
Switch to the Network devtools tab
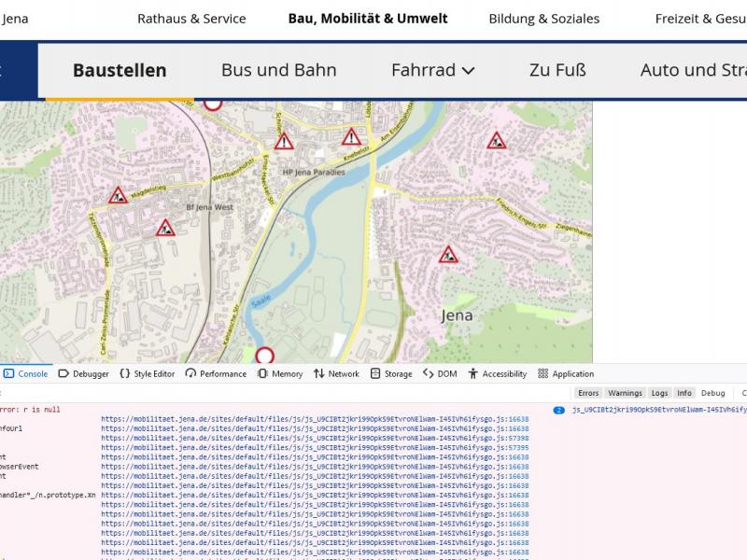[x=336, y=373]
